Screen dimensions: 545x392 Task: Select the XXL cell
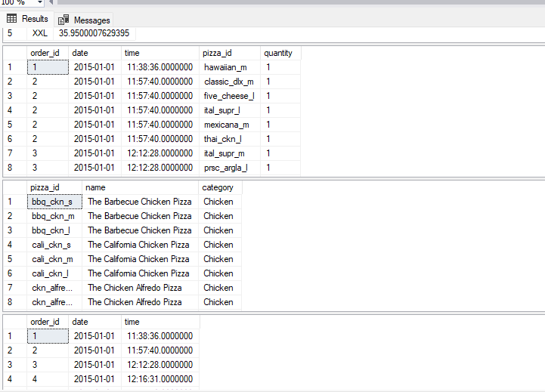tap(40, 33)
